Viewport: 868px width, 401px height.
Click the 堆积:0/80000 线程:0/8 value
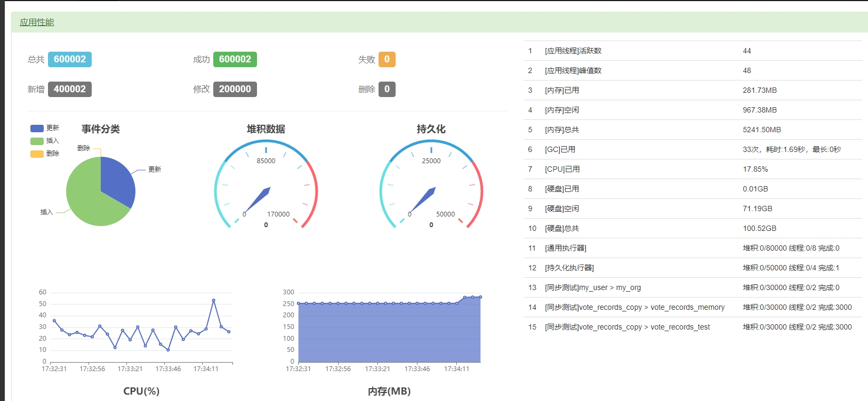click(791, 248)
